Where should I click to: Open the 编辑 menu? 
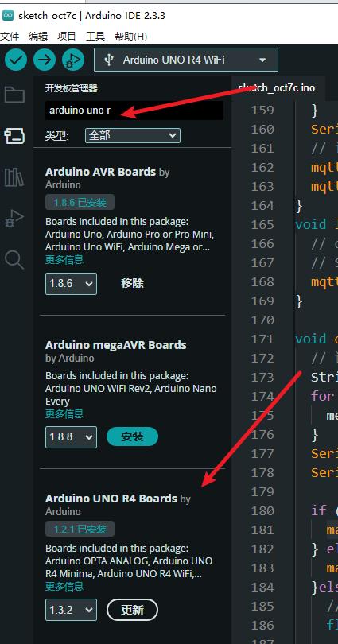(x=38, y=37)
